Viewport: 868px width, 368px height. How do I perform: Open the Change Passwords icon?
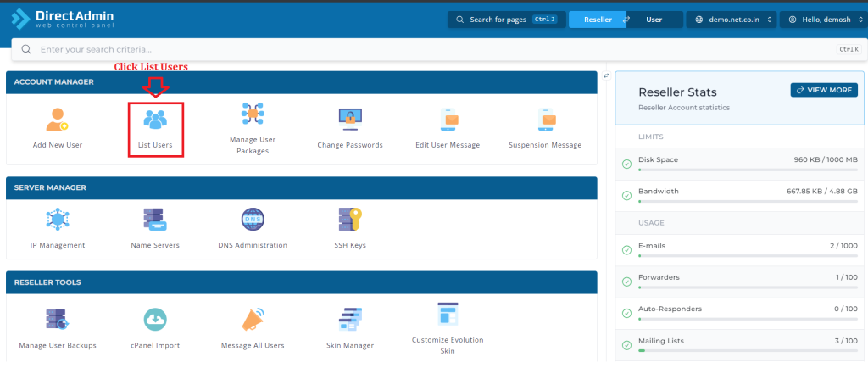[x=350, y=120]
